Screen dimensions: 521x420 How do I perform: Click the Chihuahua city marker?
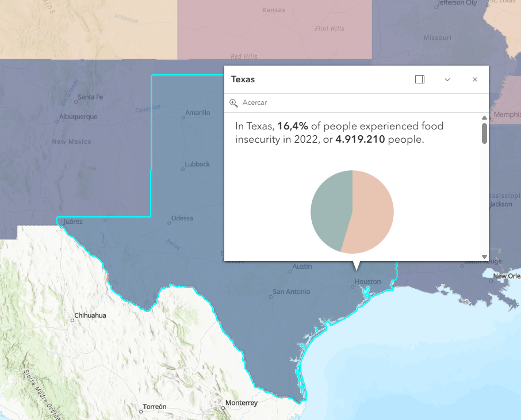[72, 320]
